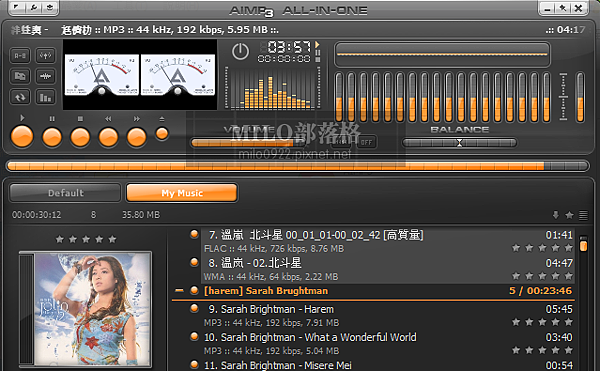Click the VOLUME slider bar
Image resolution: width=600 pixels, height=371 pixels.
pos(249,143)
